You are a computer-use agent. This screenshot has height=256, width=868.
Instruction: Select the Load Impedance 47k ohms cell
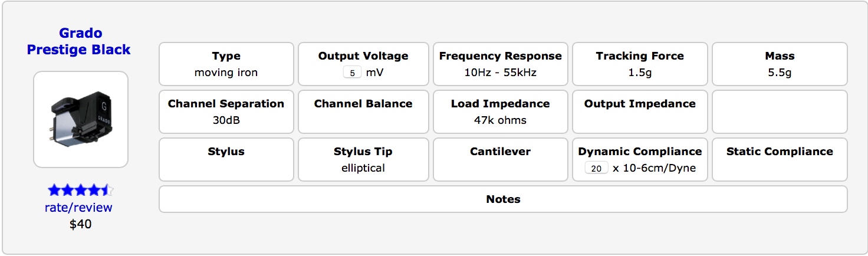point(500,111)
